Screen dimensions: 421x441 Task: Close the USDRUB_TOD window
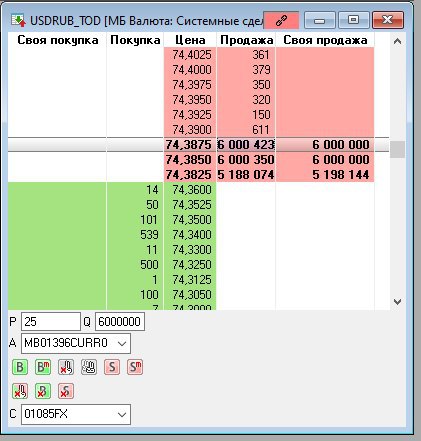(x=388, y=20)
